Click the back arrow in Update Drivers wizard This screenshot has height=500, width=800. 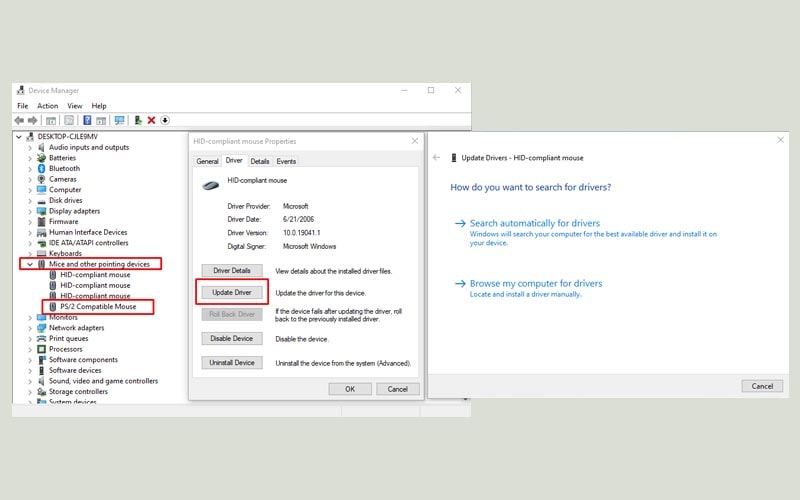click(x=437, y=158)
